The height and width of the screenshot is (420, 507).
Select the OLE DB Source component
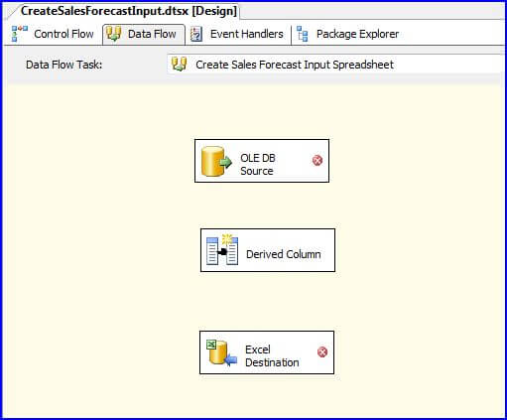pyautogui.click(x=262, y=161)
